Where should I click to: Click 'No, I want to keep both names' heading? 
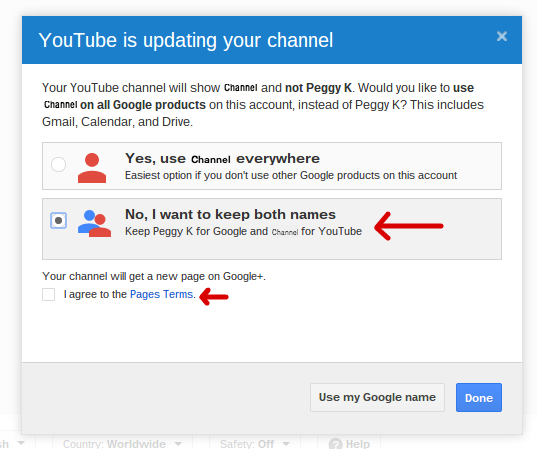[x=230, y=214]
